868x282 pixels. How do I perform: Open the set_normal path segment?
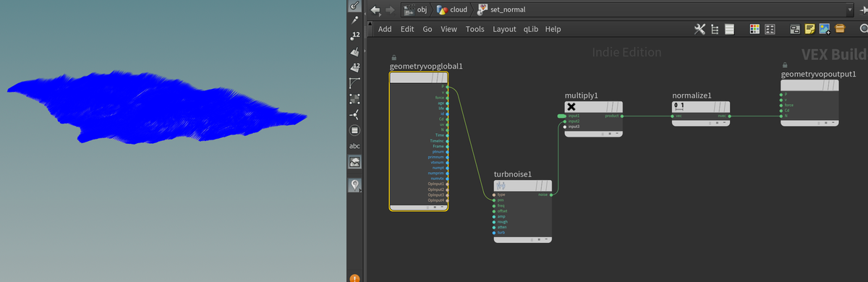click(x=502, y=9)
